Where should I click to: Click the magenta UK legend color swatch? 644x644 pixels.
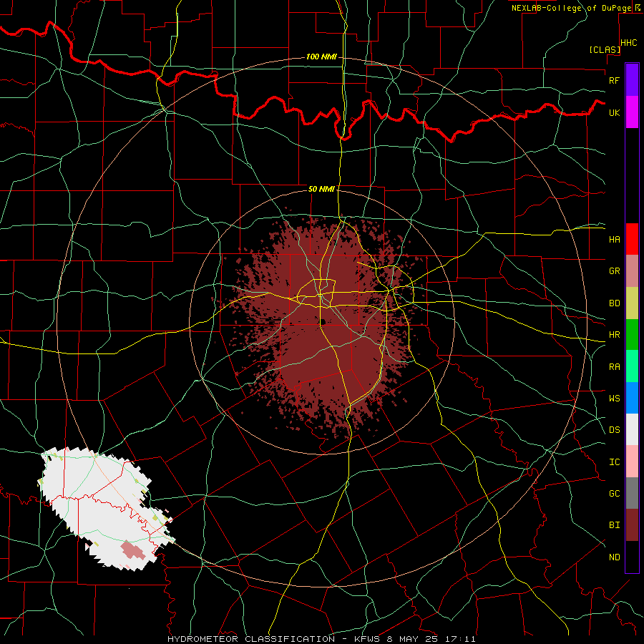tap(632, 112)
